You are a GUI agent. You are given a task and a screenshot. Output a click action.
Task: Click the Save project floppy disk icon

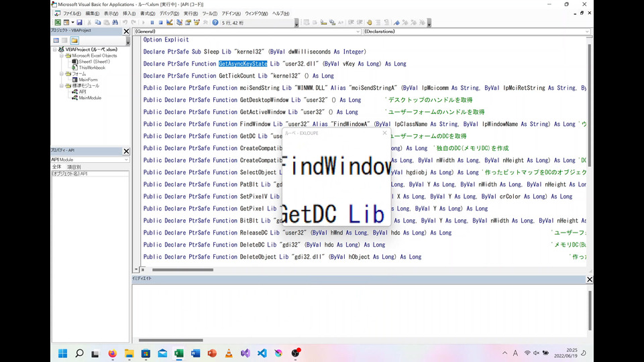point(80,23)
